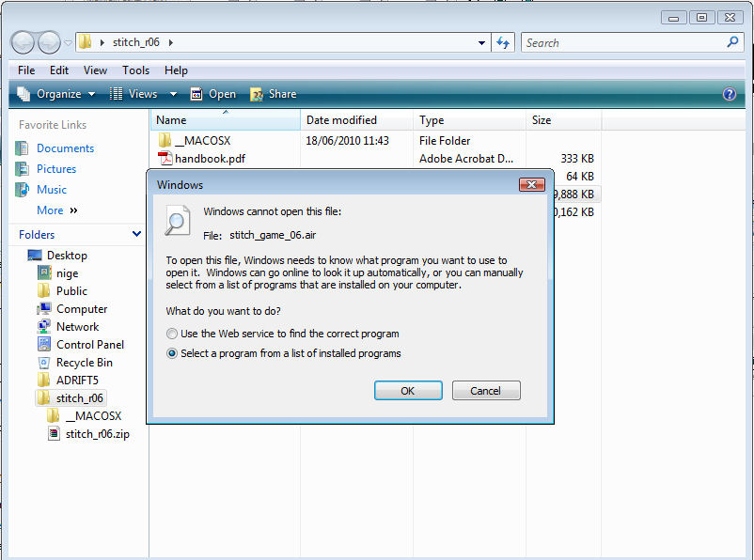This screenshot has height=560, width=754.
Task: Open the address bar history dropdown
Action: point(481,42)
